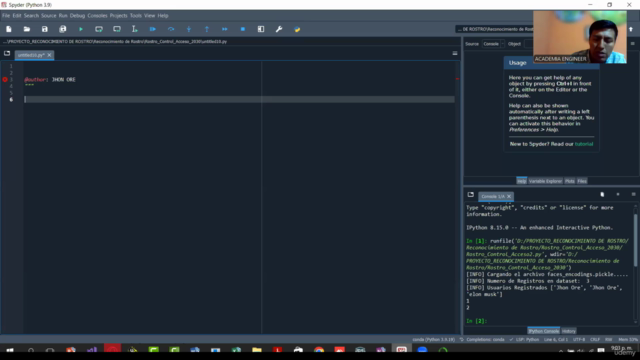Close the untitled10.py tab
This screenshot has height=360, width=640.
[49, 55]
